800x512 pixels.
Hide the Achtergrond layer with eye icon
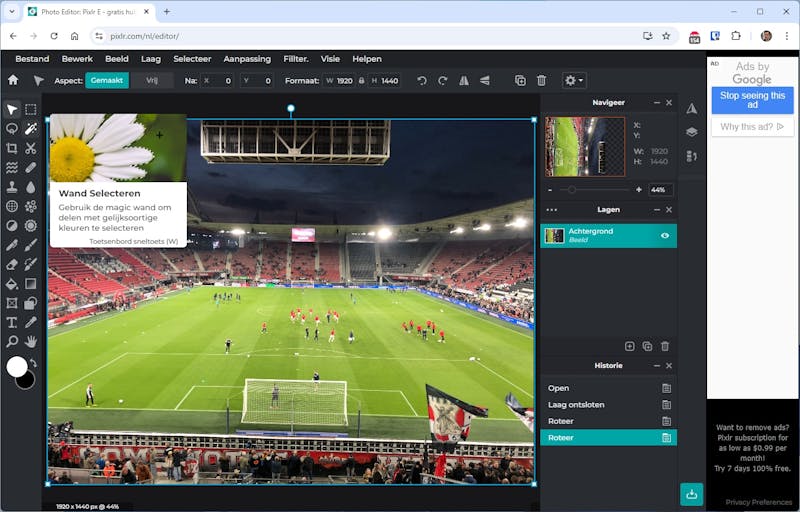[x=665, y=235]
